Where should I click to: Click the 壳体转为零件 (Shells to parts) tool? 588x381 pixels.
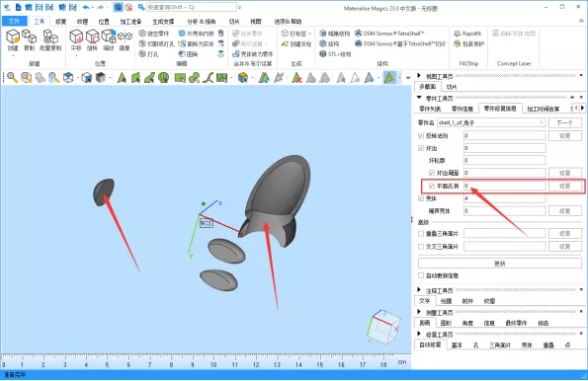tap(253, 54)
